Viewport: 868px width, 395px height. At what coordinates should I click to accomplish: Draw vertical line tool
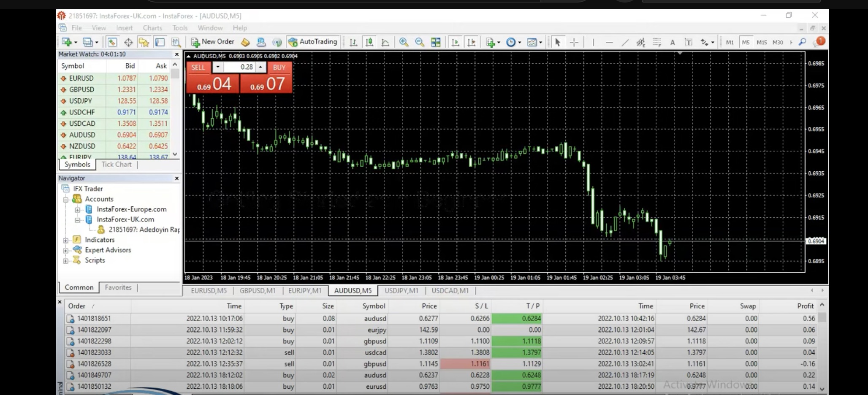click(593, 42)
